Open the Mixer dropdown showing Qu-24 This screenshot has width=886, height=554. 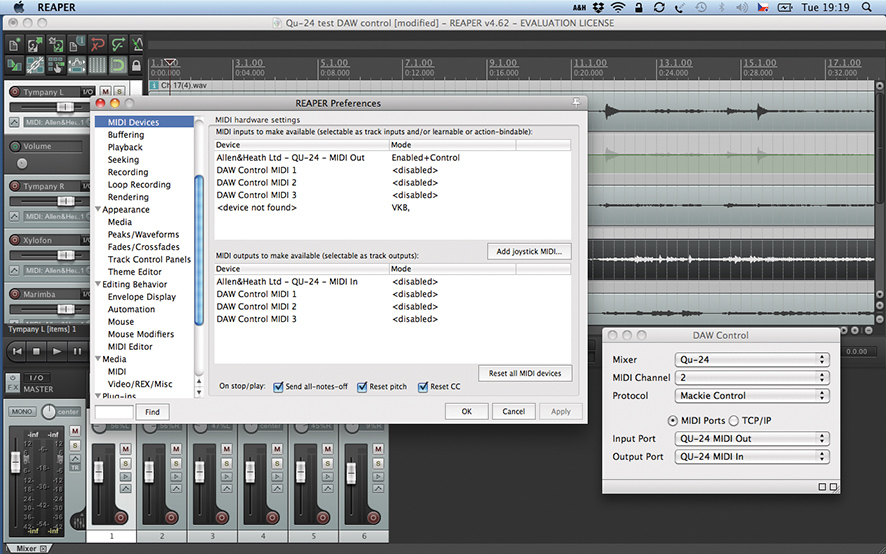(752, 360)
